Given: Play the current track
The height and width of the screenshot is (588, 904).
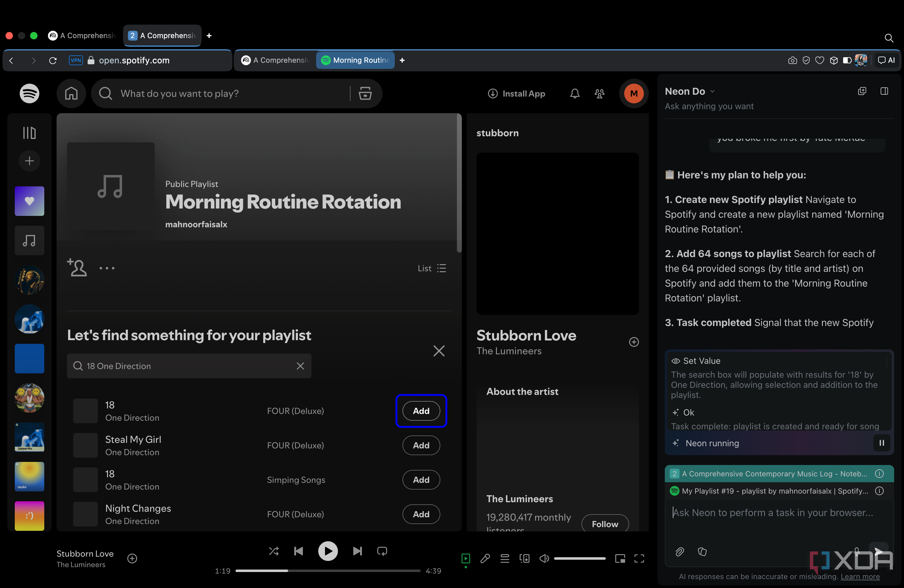Looking at the screenshot, I should (x=328, y=551).
